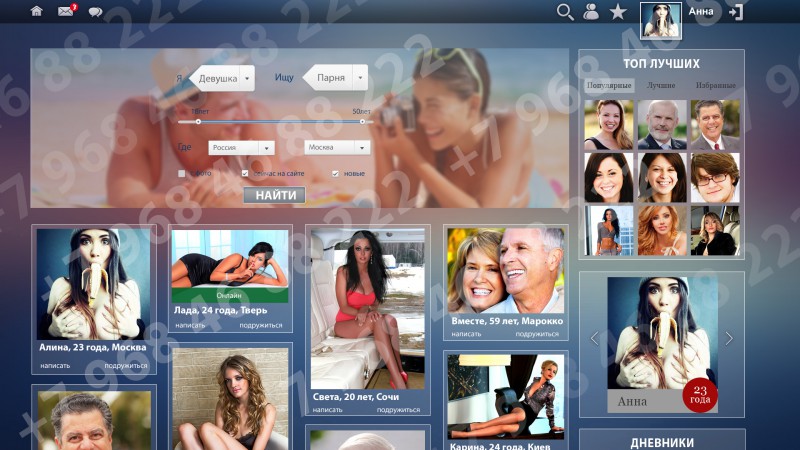The height and width of the screenshot is (450, 800).
Task: Open profile 'Алина, 23 года, Москва'
Action: pos(93,347)
